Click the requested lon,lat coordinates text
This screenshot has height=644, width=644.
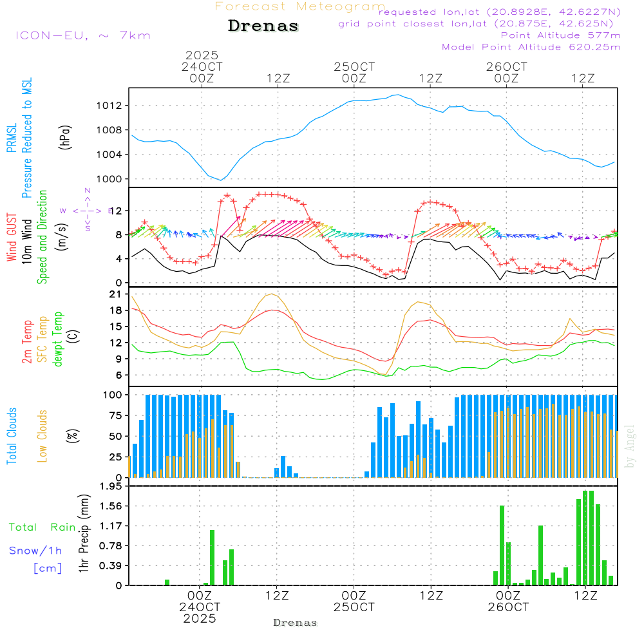pyautogui.click(x=500, y=12)
